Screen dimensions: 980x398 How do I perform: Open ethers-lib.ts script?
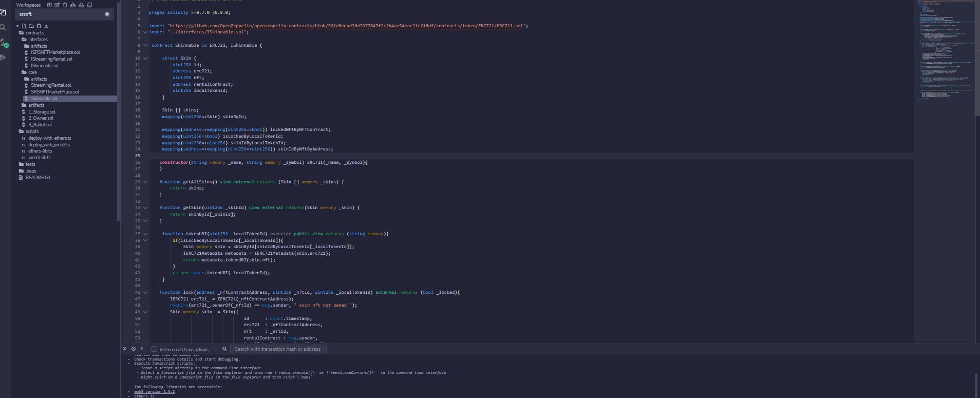[40, 151]
